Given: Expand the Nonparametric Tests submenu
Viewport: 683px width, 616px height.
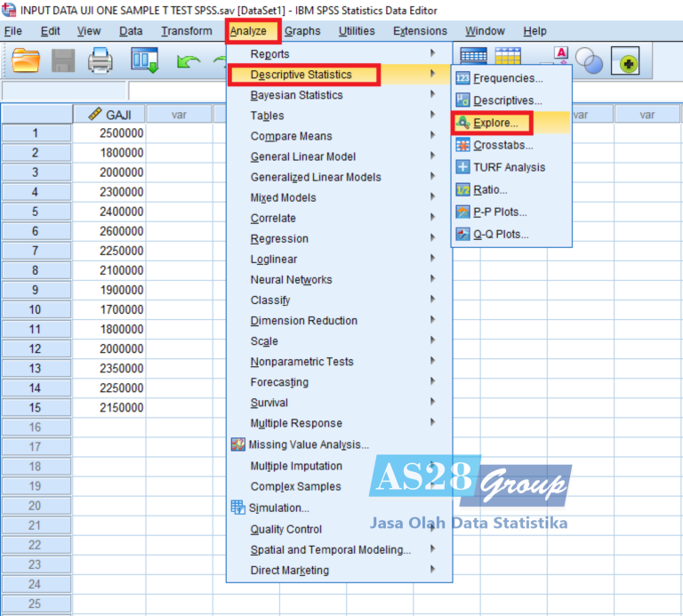Looking at the screenshot, I should [301, 362].
